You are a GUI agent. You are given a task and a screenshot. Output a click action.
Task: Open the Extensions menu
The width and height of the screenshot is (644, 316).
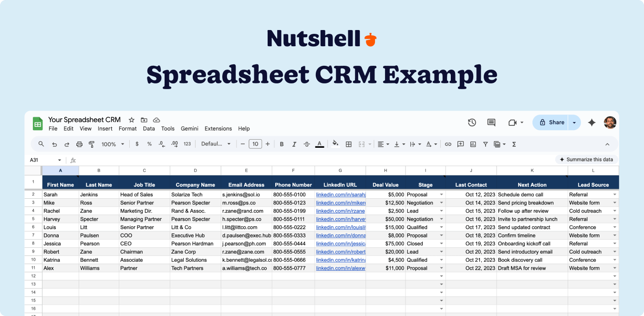[x=218, y=129]
